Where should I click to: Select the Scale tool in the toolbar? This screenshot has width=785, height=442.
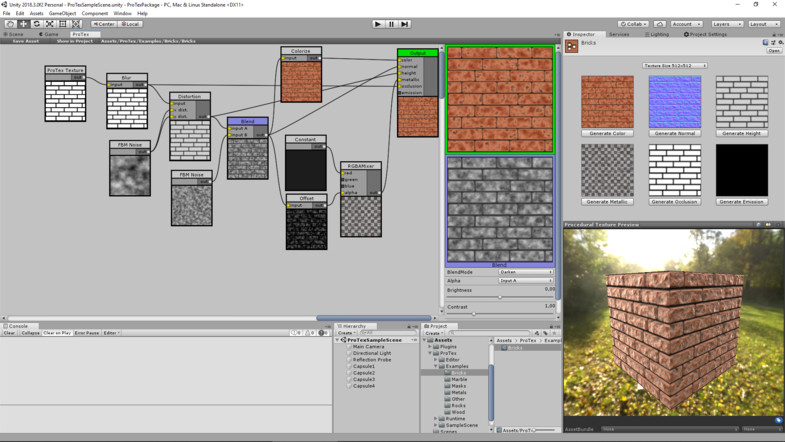(x=50, y=24)
